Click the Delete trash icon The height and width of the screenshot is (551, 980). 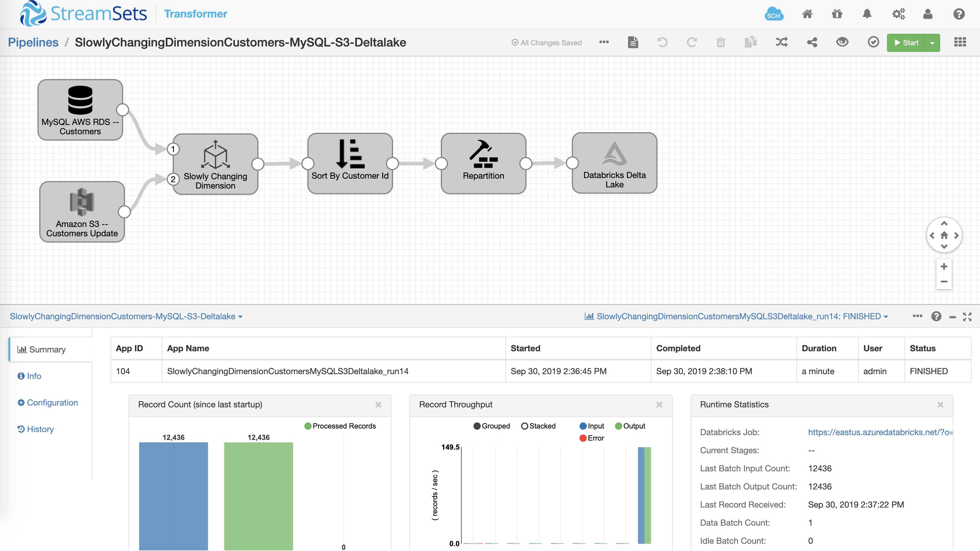pyautogui.click(x=721, y=42)
